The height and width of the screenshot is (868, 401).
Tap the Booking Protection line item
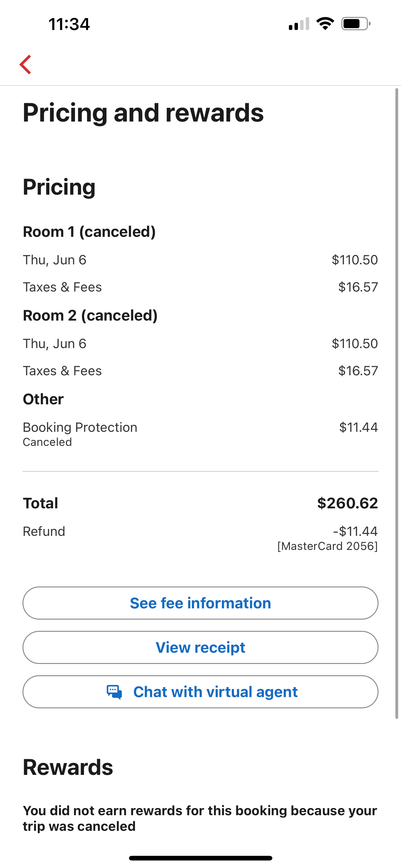200,434
